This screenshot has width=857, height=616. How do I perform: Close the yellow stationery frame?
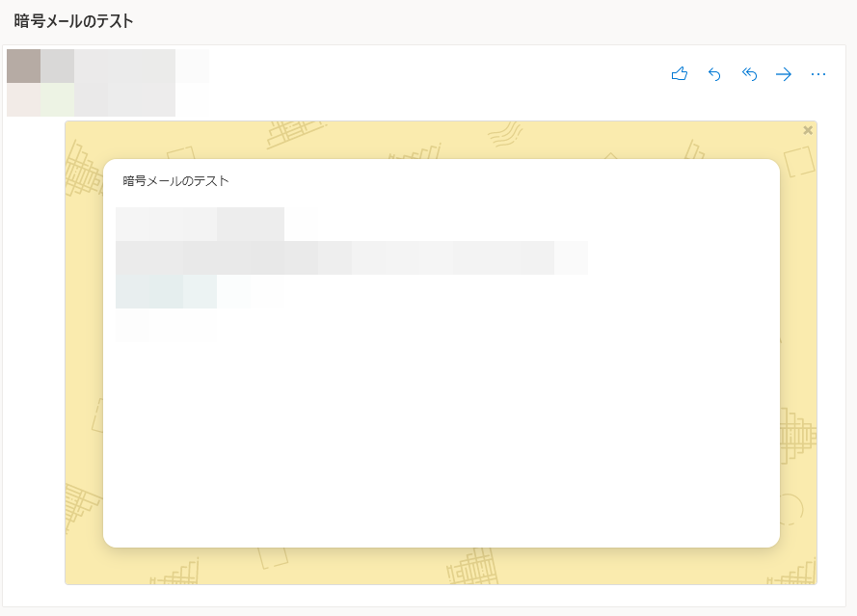pyautogui.click(x=808, y=130)
